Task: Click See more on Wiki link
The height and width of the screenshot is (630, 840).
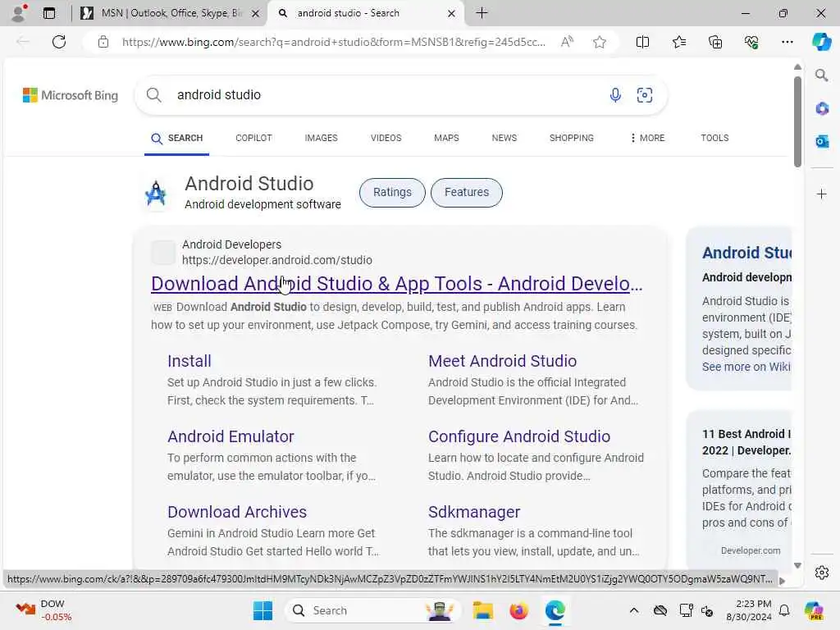Action: point(746,367)
